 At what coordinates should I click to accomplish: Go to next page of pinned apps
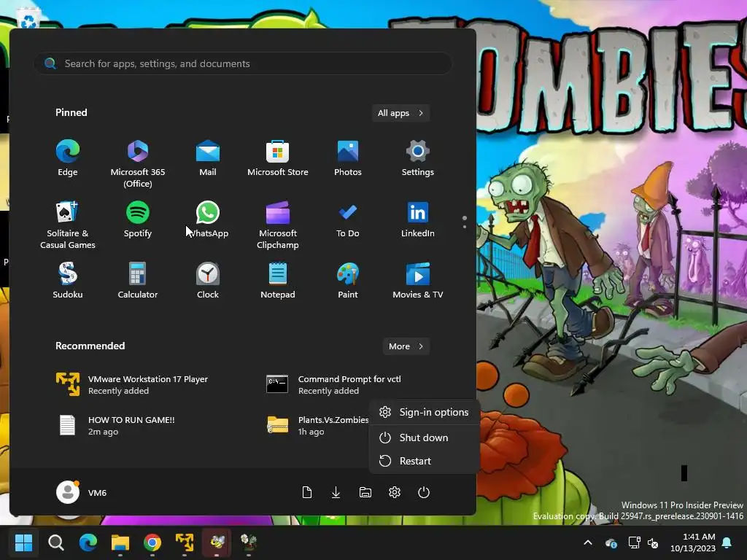tap(465, 226)
